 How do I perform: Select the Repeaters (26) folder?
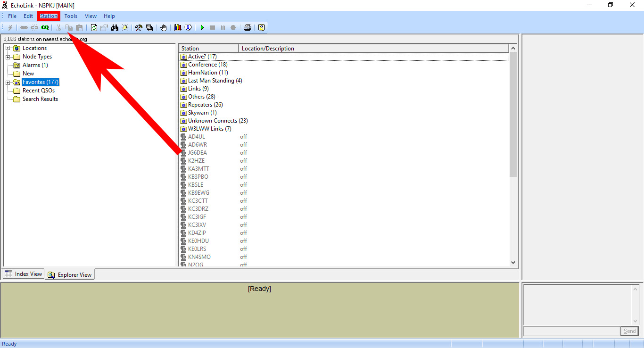[206, 105]
